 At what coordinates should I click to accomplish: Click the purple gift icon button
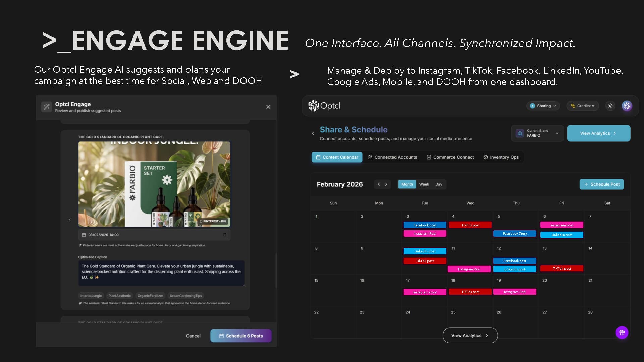(x=622, y=333)
